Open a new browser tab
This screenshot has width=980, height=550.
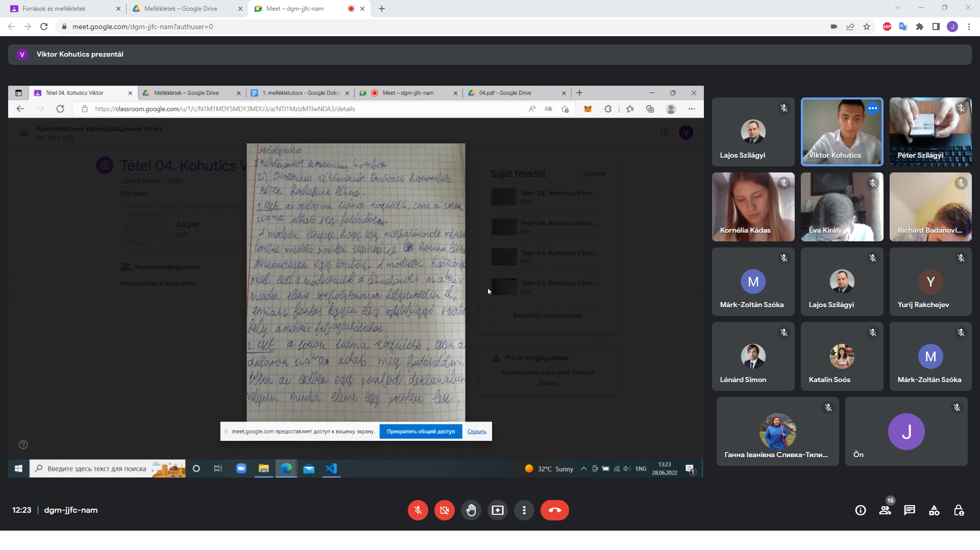coord(382,9)
